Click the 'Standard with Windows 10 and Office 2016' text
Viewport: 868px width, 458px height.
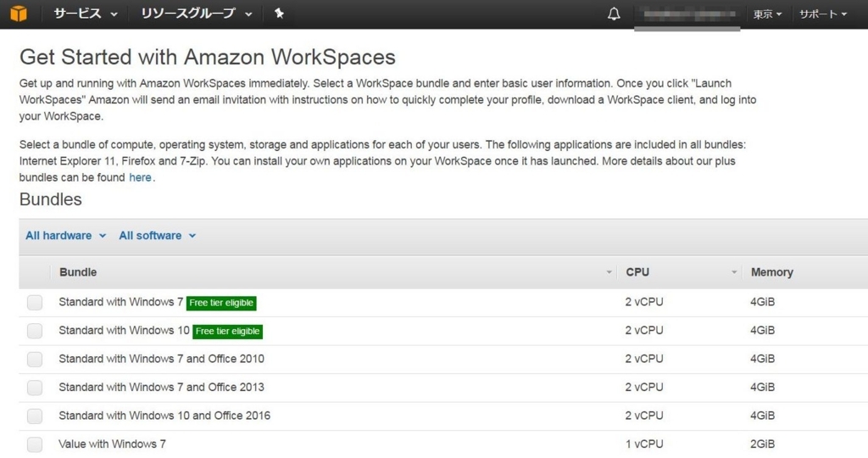pos(164,416)
